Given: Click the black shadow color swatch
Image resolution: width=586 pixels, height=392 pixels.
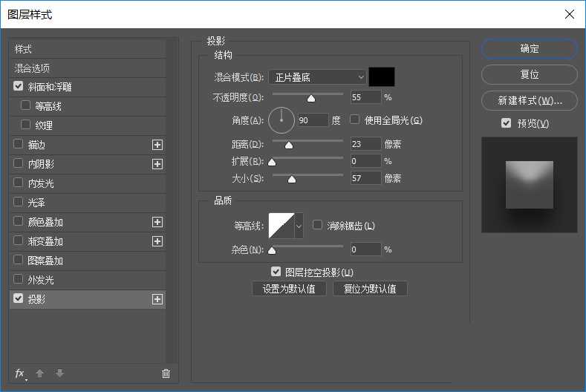Looking at the screenshot, I should pyautogui.click(x=382, y=77).
